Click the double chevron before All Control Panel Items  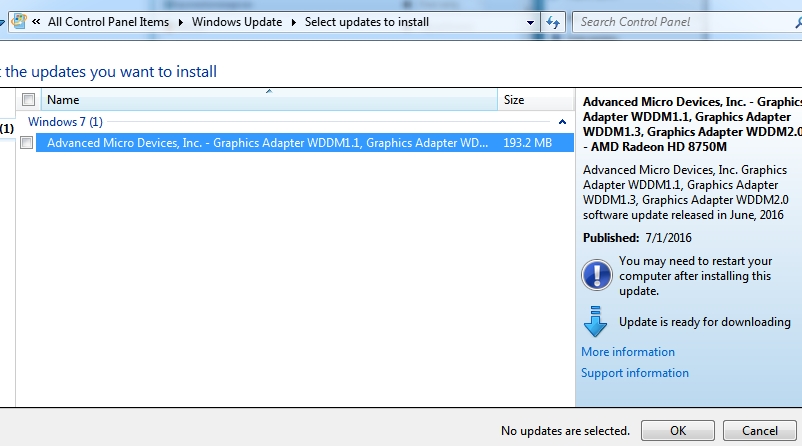(x=36, y=22)
